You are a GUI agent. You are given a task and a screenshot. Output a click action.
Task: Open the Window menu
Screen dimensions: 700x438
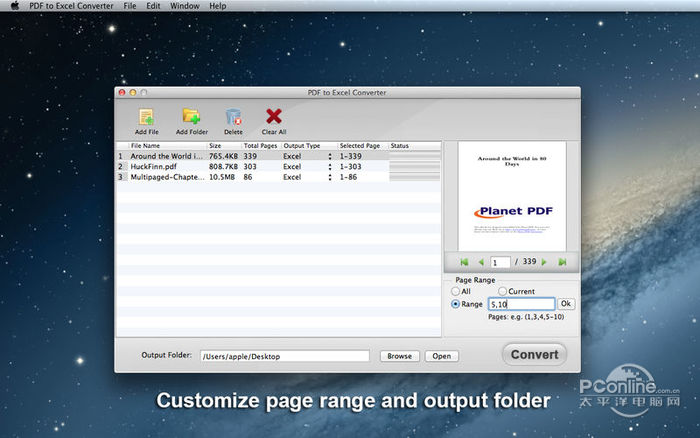(184, 6)
